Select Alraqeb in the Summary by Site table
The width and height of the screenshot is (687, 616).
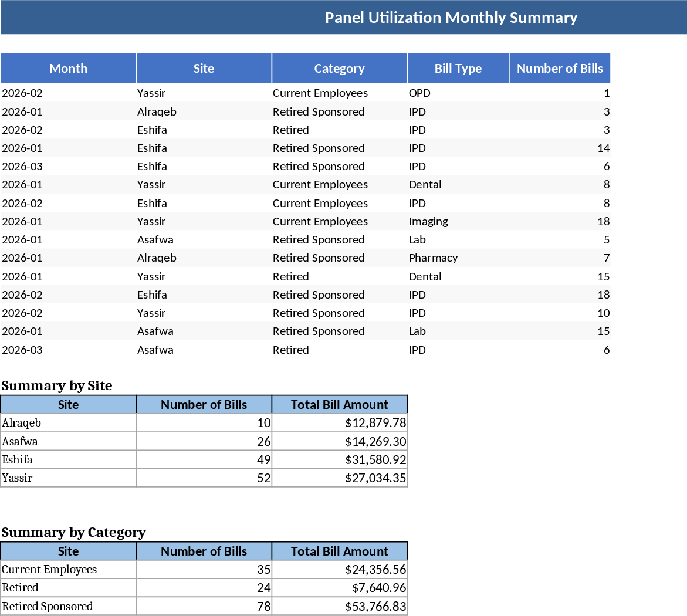(67, 422)
